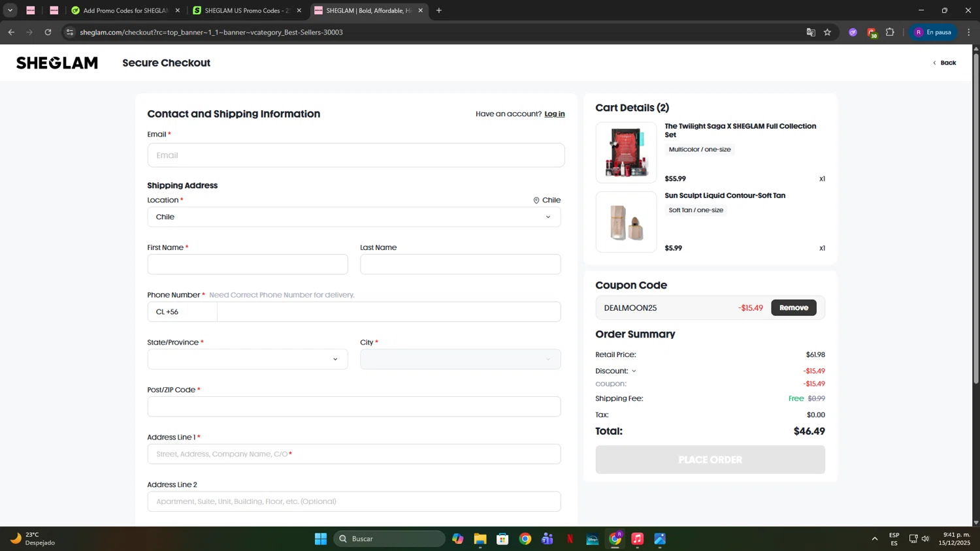Open Copilot from the taskbar
This screenshot has width=980, height=551.
pos(458,539)
